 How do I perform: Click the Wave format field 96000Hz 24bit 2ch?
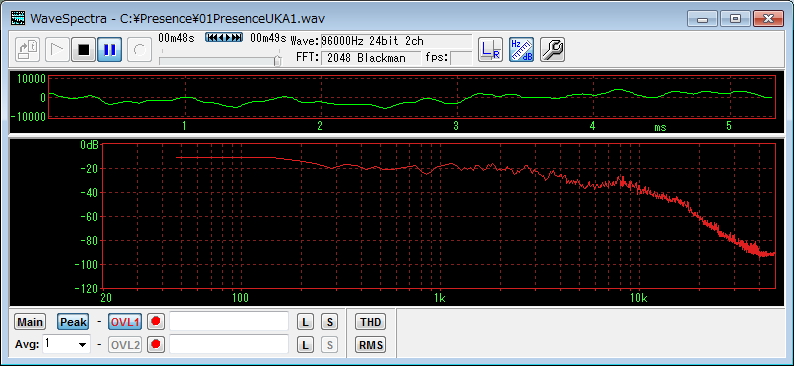click(x=396, y=42)
